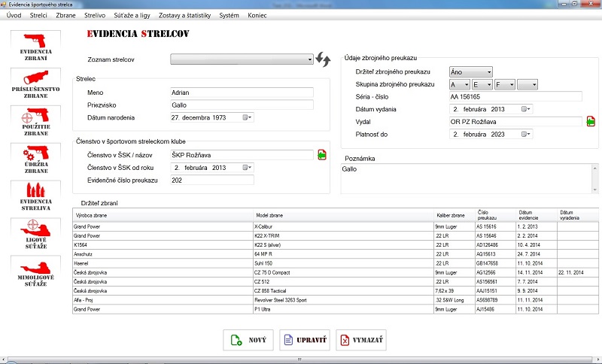Click the green icon next to Členstvo v ŠSK
The image size is (602, 364).
pyautogui.click(x=322, y=154)
